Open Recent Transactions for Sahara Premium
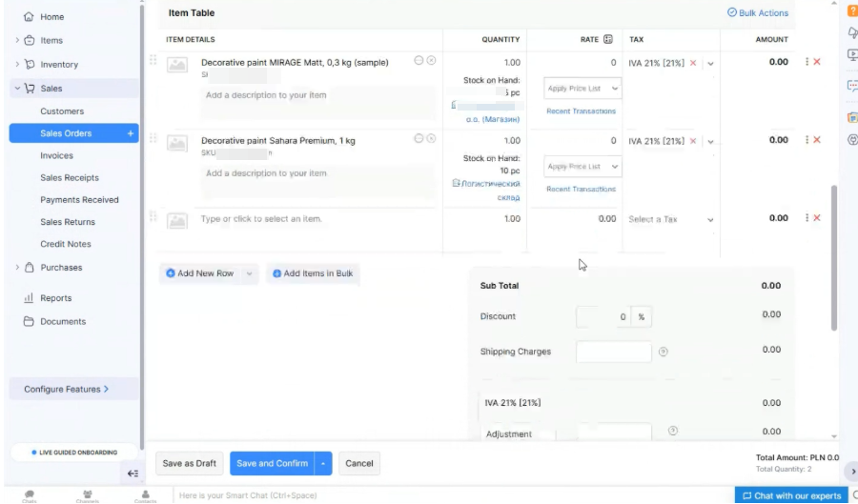The height and width of the screenshot is (504, 858). pos(581,190)
